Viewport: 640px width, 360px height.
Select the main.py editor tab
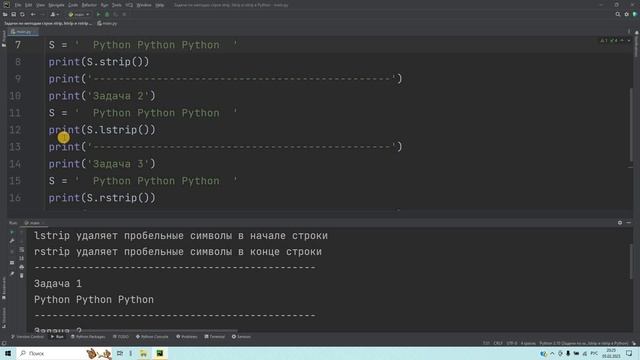tap(23, 32)
